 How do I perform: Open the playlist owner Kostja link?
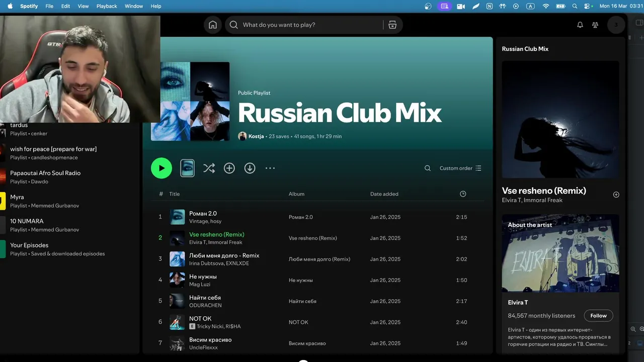[x=256, y=136]
